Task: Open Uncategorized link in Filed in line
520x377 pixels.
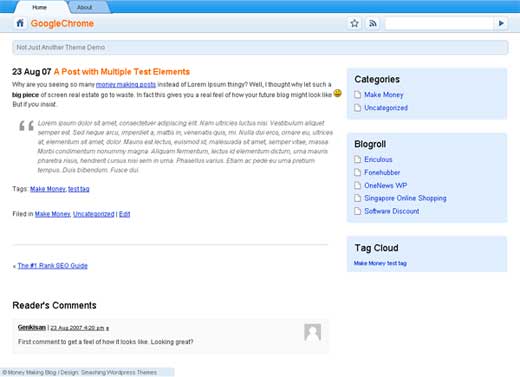Action: coord(94,214)
